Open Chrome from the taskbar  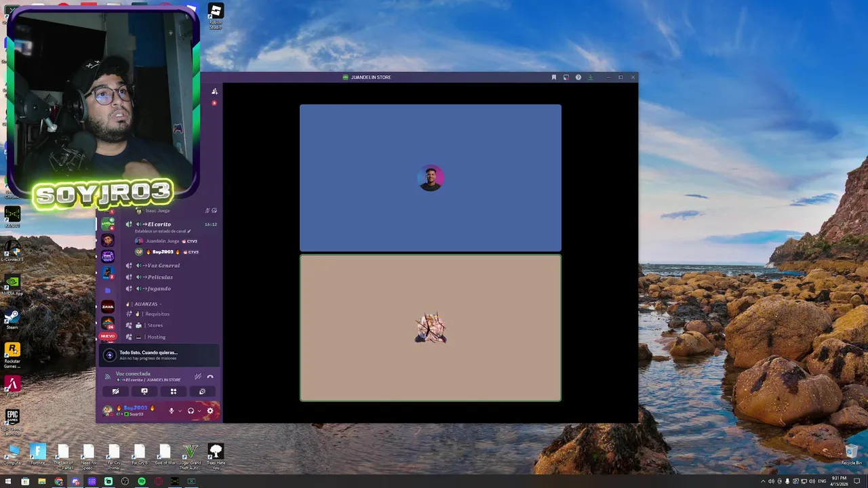click(x=58, y=481)
